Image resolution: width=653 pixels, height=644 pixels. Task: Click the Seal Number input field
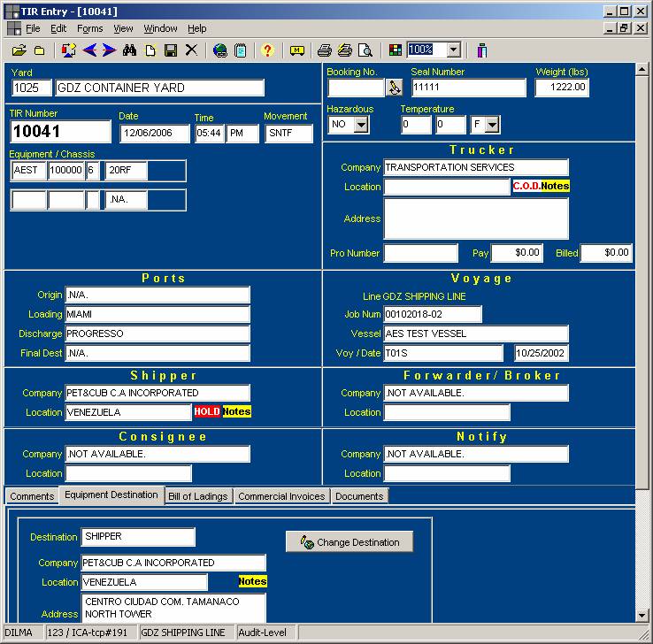coord(467,88)
